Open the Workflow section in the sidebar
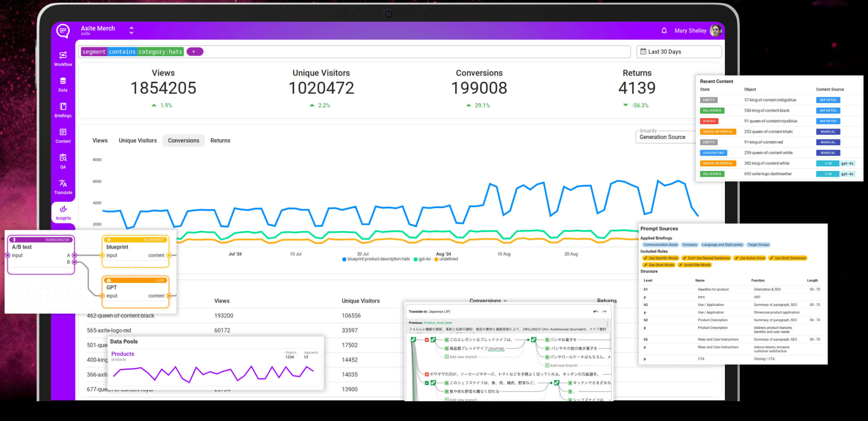The height and width of the screenshot is (421, 868). pyautogui.click(x=63, y=59)
